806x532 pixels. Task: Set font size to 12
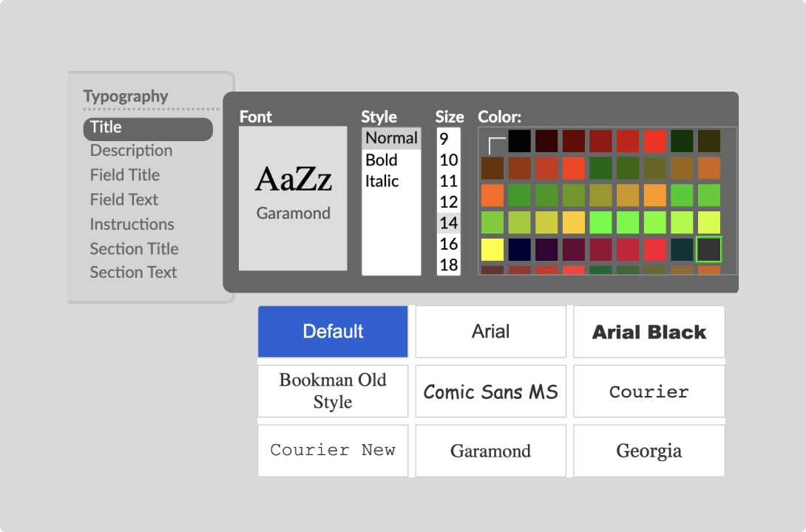pos(448,202)
